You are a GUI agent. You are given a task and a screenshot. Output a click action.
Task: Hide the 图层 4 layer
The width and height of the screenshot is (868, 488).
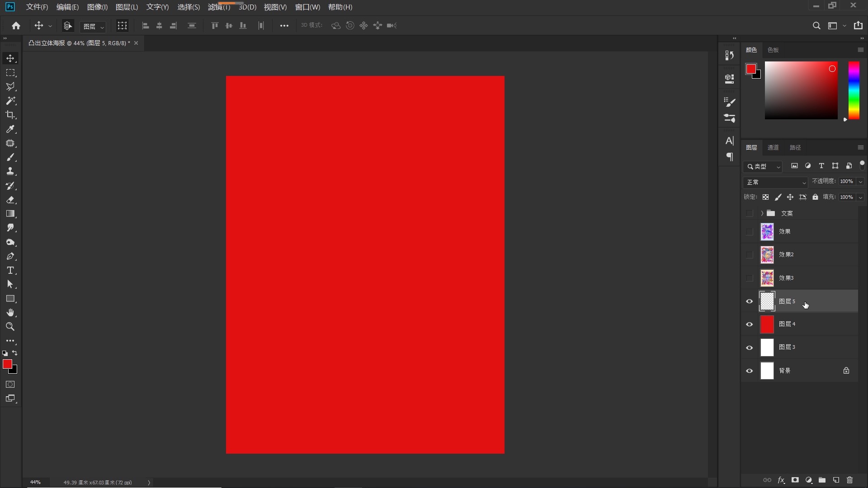[750, 324]
